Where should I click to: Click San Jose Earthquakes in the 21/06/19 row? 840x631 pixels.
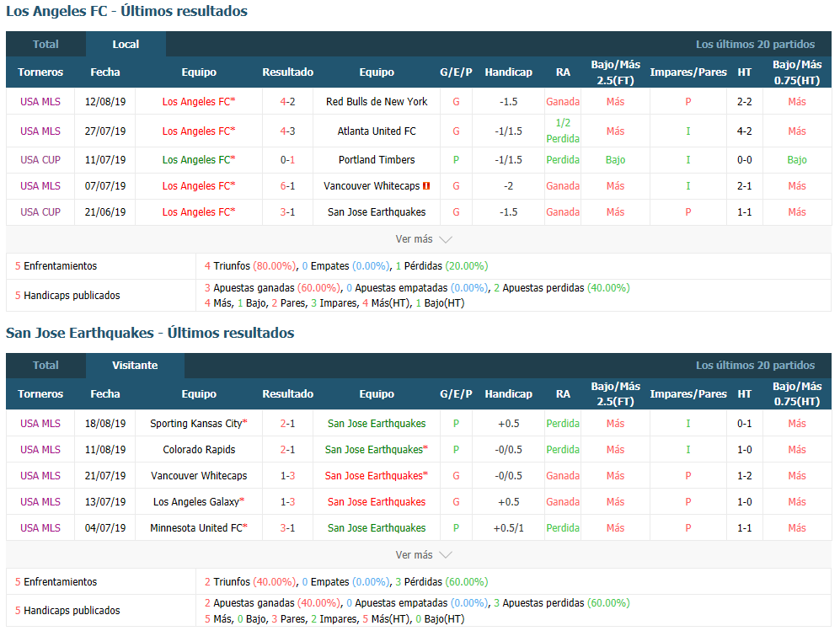tap(377, 212)
